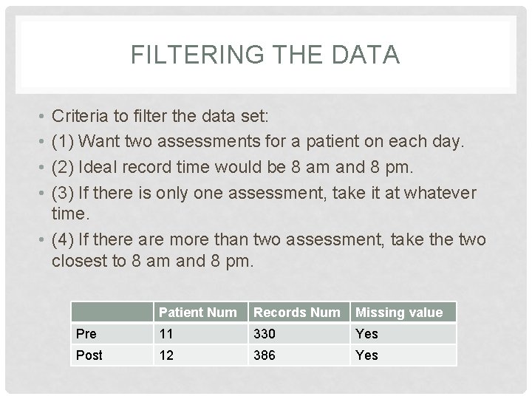This screenshot has width=532, height=399.
Task: Select the Pre records cell "330"
Action: (265, 334)
